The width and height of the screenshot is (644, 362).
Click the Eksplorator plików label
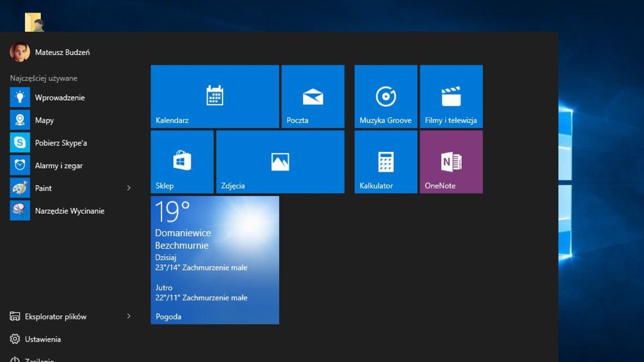56,316
